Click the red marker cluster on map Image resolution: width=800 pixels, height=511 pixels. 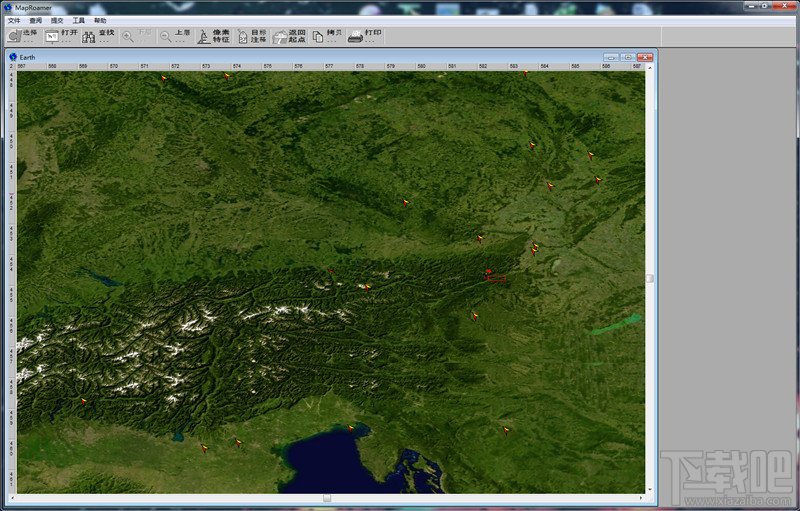pos(490,274)
